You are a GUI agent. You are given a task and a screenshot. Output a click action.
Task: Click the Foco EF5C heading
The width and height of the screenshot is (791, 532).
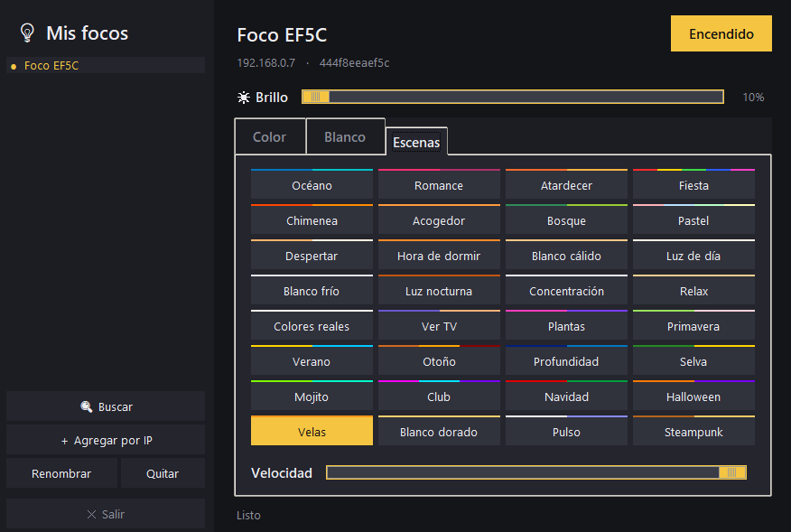tap(282, 35)
